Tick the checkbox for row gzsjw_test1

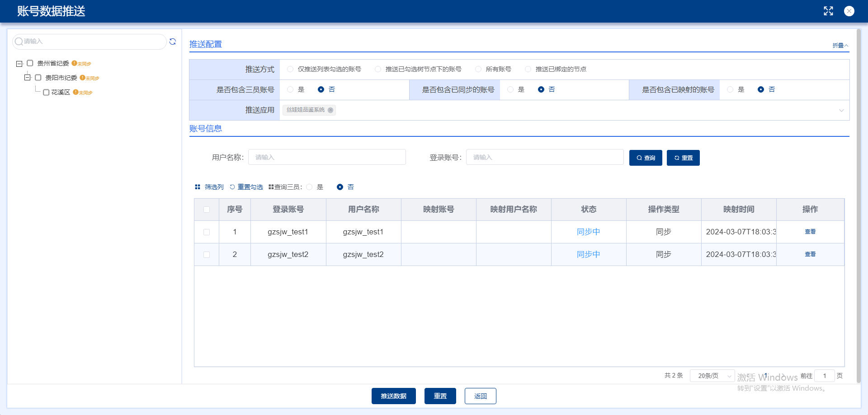pyautogui.click(x=207, y=232)
